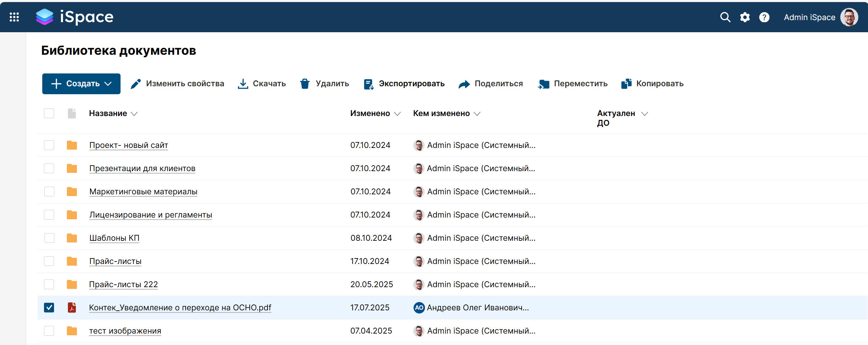Click Копировать in the toolbar
Screen dimensions: 868x345
[653, 84]
